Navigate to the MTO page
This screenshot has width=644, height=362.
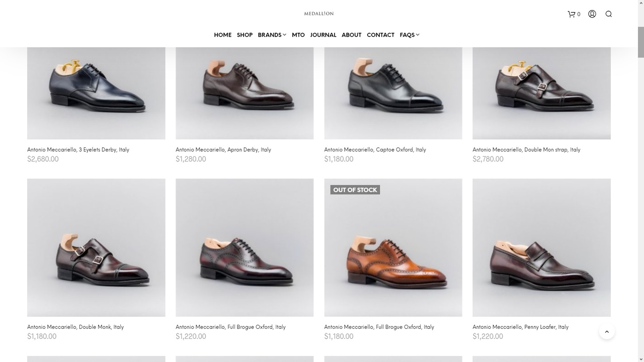tap(298, 35)
